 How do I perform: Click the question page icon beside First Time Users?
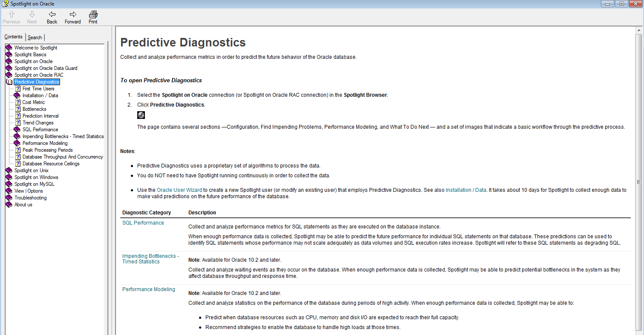[x=18, y=89]
